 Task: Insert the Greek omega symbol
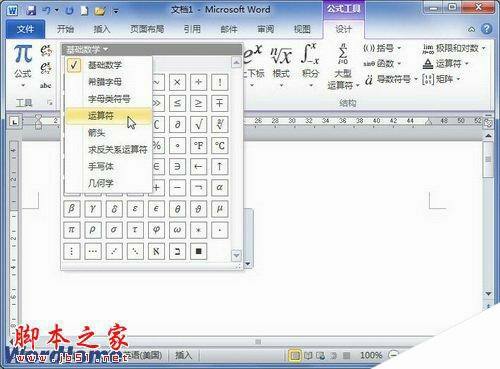177,230
